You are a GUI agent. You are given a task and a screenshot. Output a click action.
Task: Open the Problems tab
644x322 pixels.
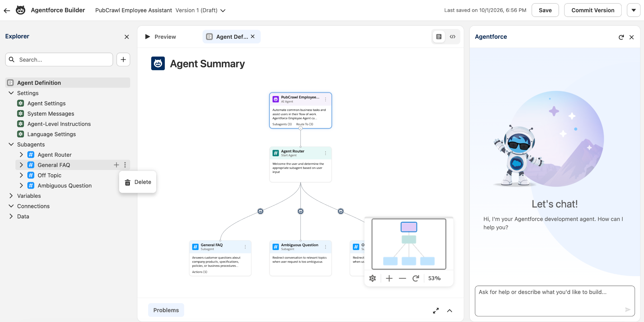166,310
